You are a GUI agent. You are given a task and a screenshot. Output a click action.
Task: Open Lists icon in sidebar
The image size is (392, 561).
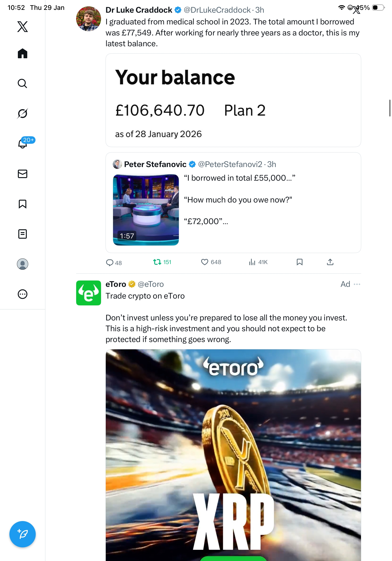tap(23, 234)
